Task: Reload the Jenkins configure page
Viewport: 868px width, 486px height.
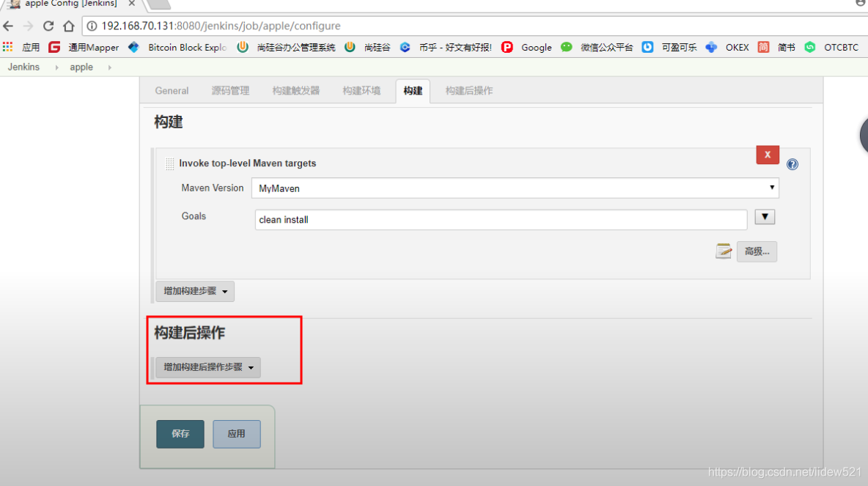Action: (x=48, y=26)
